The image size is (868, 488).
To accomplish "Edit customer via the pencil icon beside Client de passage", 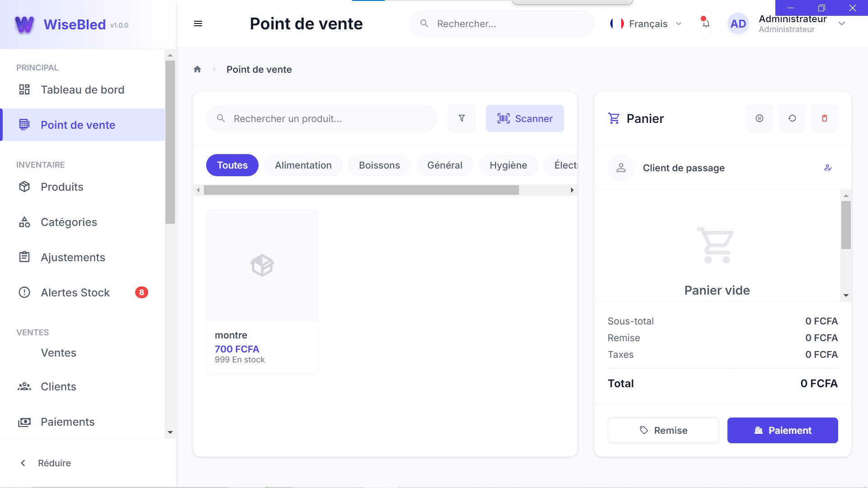I will tap(828, 168).
